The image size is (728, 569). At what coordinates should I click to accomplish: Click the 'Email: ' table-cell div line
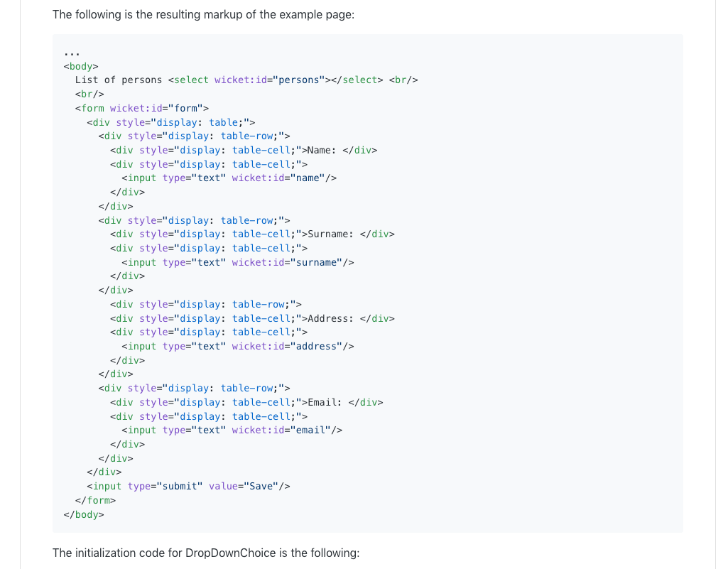[x=246, y=402]
